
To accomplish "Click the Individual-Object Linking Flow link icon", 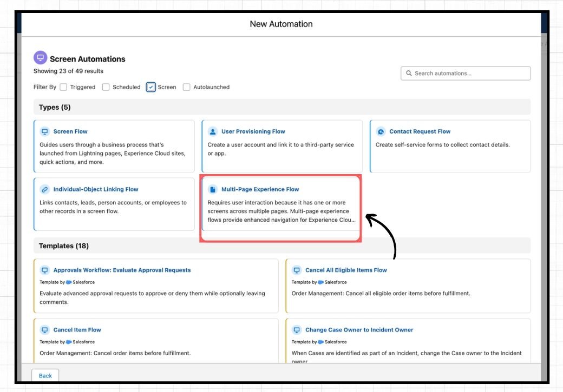I will click(x=45, y=189).
